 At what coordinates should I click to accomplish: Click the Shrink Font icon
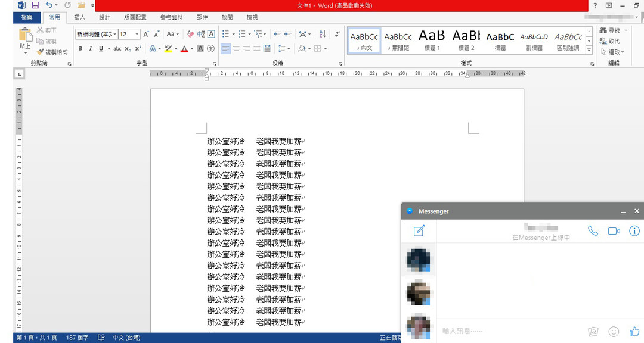coord(156,34)
